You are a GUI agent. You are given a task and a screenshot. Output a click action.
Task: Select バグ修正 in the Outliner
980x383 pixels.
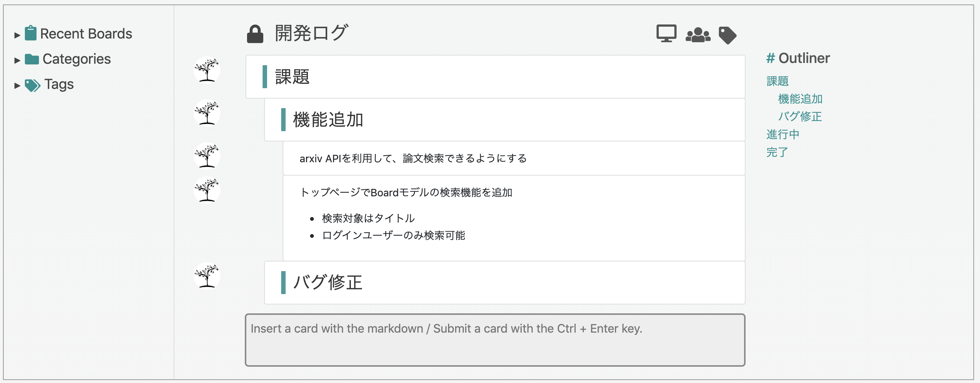[x=799, y=117]
